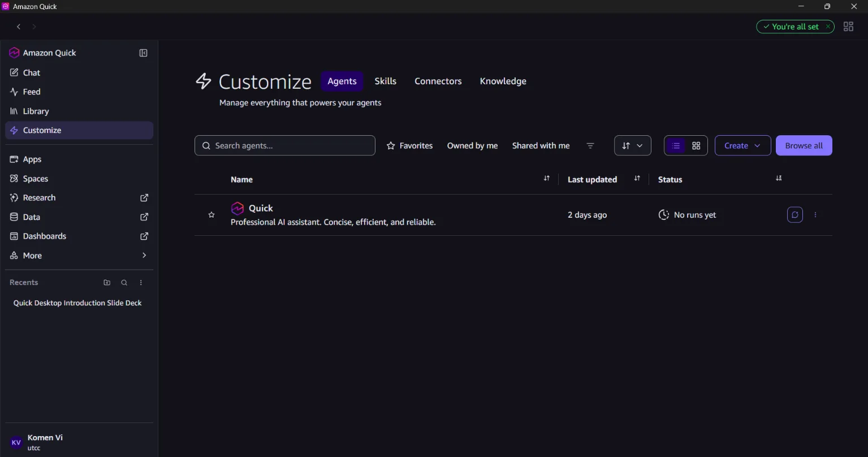Viewport: 868px width, 457px height.
Task: Open the sort order dropdown
Action: coord(633,145)
